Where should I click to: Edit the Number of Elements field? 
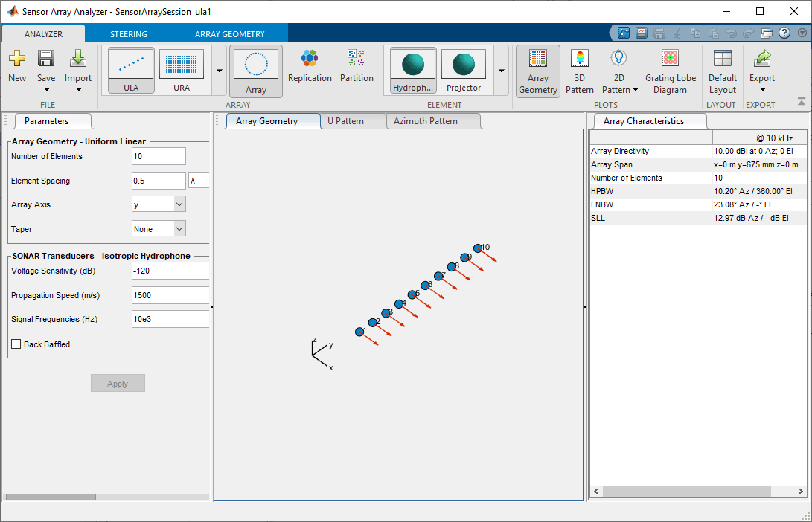coord(159,156)
